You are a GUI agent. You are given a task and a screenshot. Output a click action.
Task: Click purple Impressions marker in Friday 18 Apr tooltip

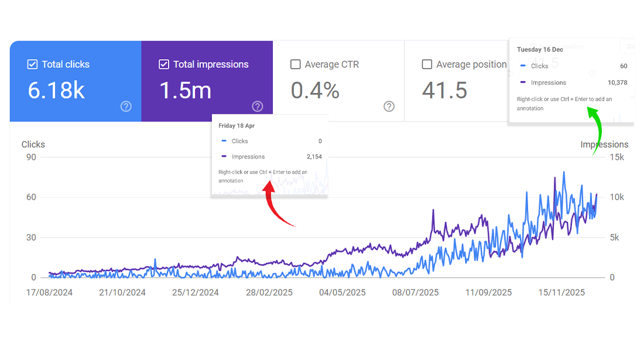[x=224, y=157]
